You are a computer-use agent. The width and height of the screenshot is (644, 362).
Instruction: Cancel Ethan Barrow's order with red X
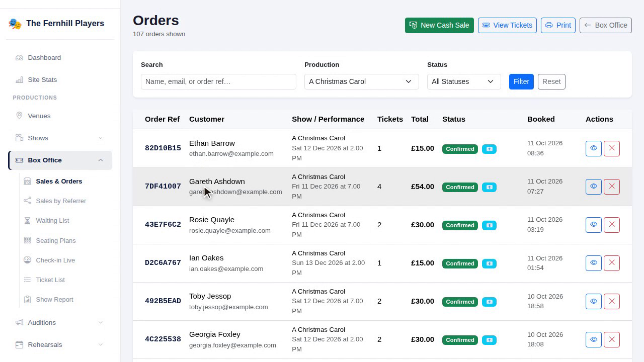tap(612, 148)
